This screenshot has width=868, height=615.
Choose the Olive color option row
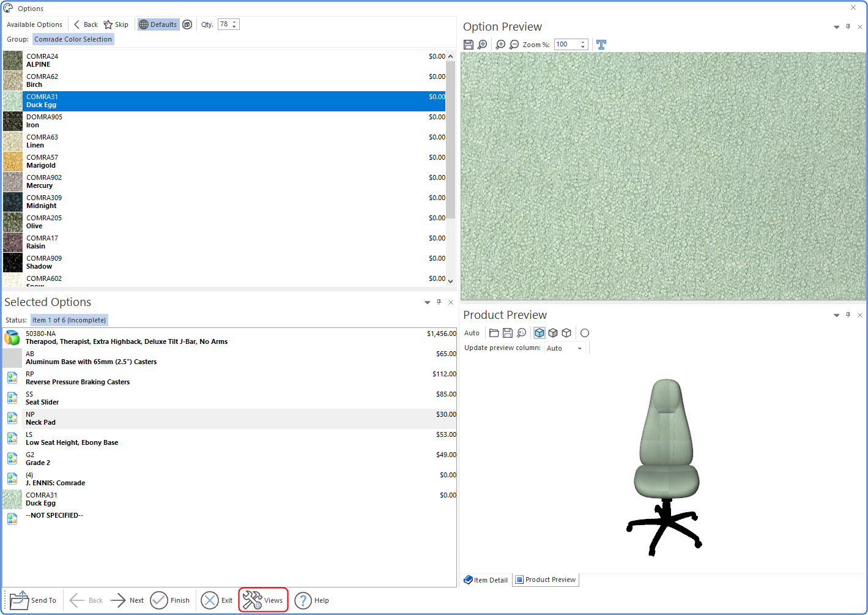tap(224, 222)
